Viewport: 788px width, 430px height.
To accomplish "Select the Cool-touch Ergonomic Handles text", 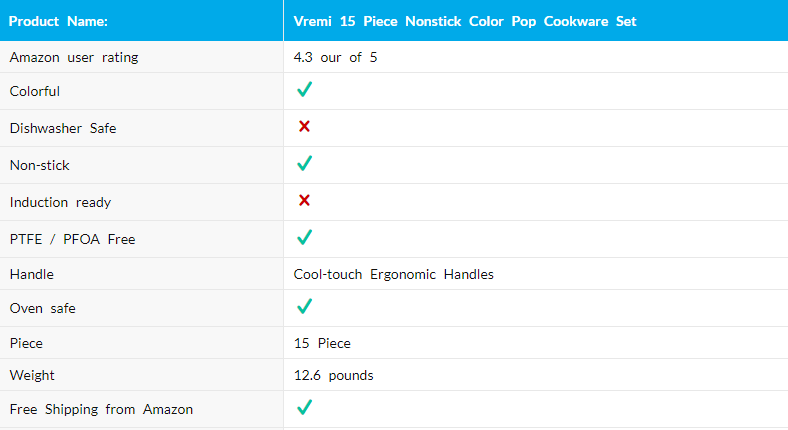I will [x=393, y=274].
